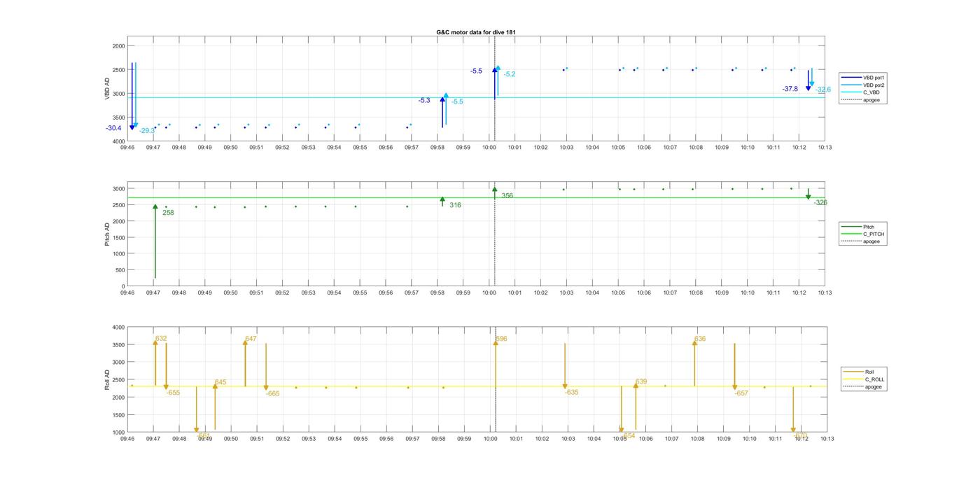
Task: Click the '-654' roll value label
Action: click(629, 435)
